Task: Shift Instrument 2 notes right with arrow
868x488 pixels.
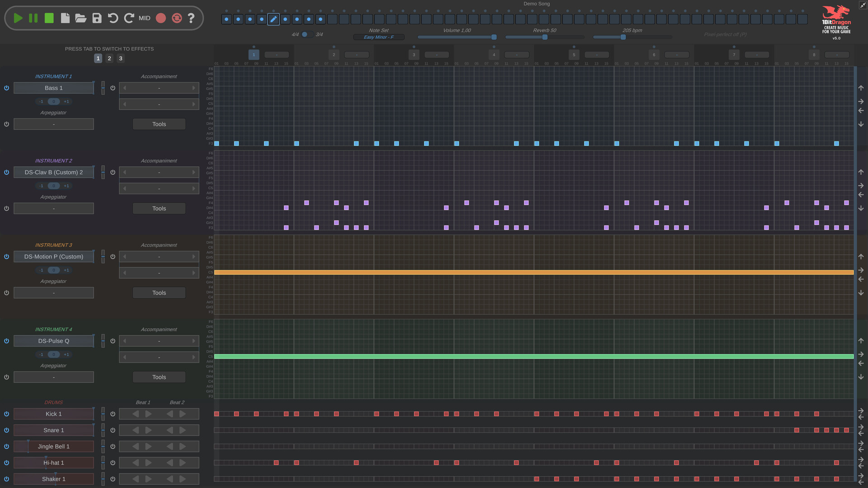Action: click(x=861, y=186)
